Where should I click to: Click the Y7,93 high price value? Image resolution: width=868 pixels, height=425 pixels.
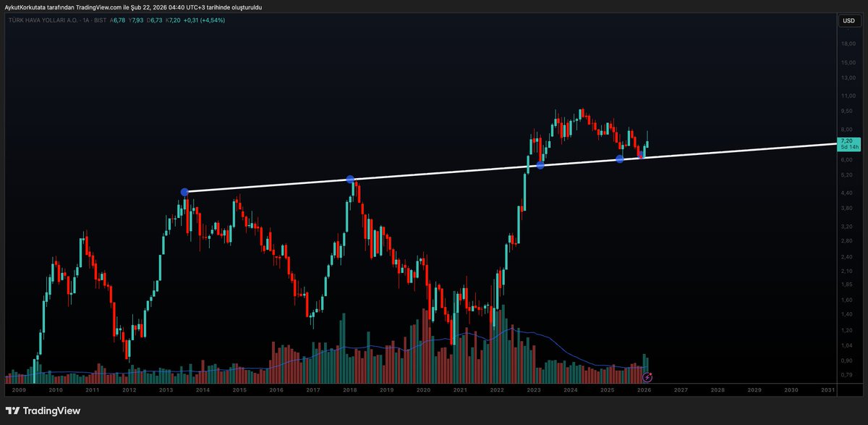click(137, 20)
